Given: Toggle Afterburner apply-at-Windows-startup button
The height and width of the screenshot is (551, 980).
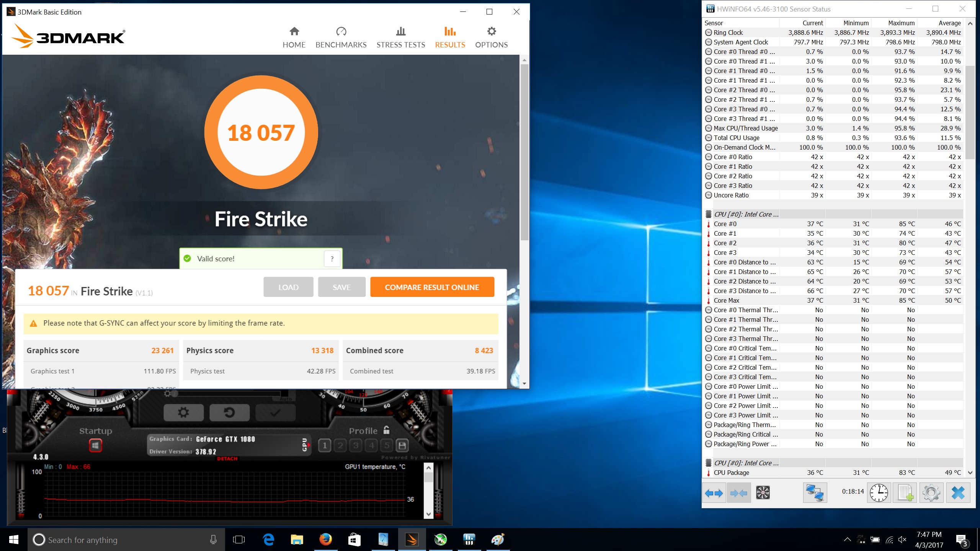Looking at the screenshot, I should 95,445.
